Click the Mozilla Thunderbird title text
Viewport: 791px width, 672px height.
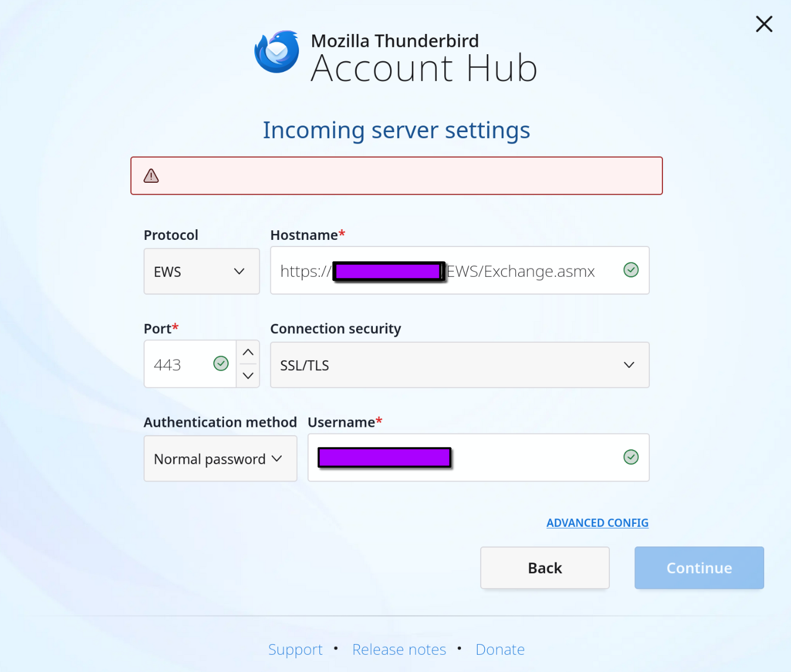[x=395, y=40]
